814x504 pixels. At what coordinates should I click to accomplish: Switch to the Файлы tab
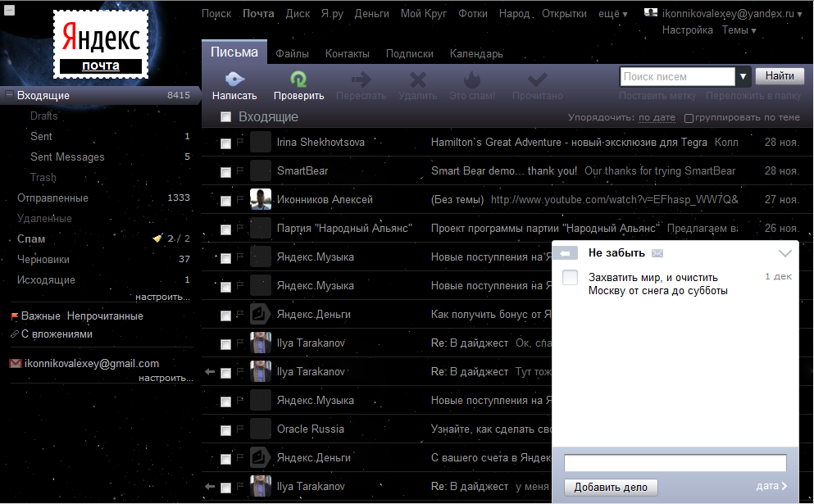(x=292, y=53)
